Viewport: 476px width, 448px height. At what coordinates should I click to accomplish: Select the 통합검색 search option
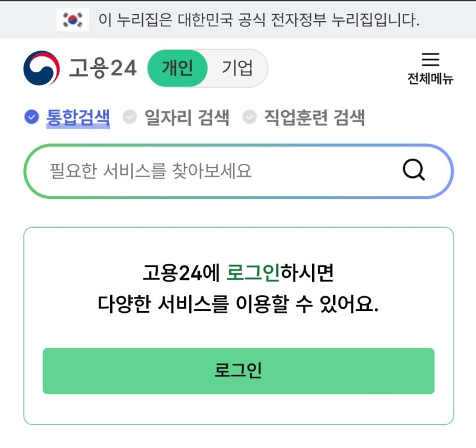click(78, 117)
